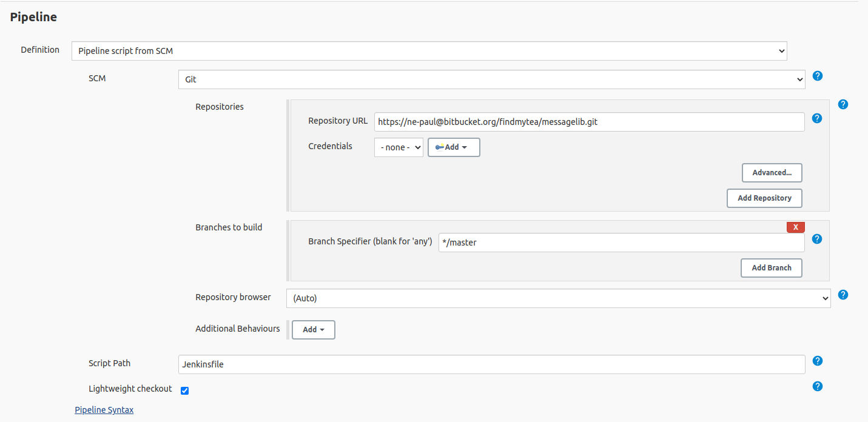
Task: Click the Lightweight checkout label
Action: (x=130, y=389)
